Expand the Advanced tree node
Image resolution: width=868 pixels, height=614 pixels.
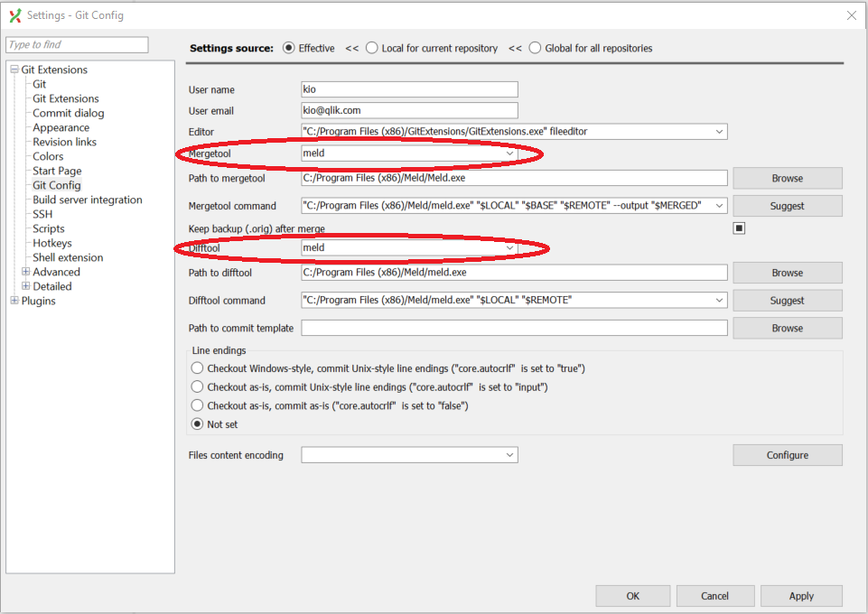tap(26, 272)
